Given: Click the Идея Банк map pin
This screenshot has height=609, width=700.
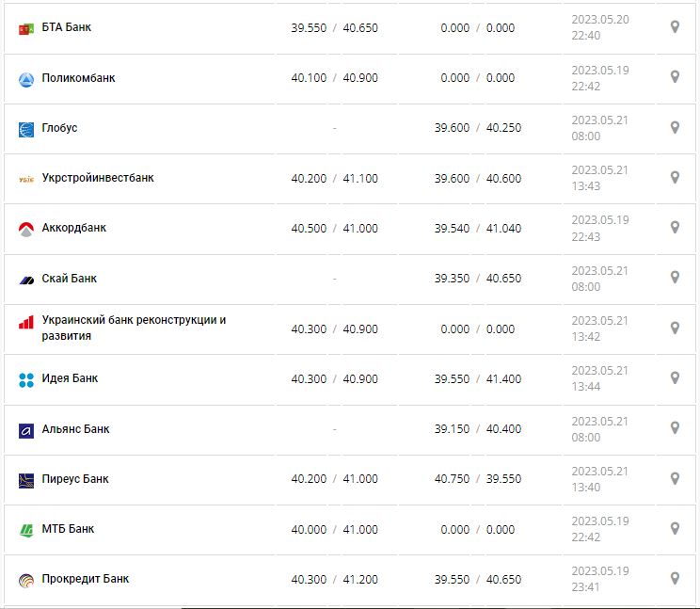Looking at the screenshot, I should click(x=675, y=377).
